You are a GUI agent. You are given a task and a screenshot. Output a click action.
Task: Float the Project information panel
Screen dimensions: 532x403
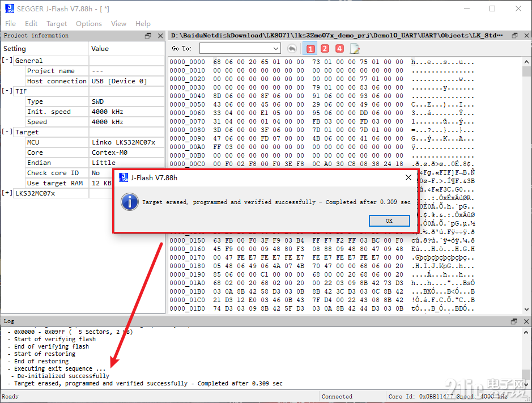[x=148, y=36]
